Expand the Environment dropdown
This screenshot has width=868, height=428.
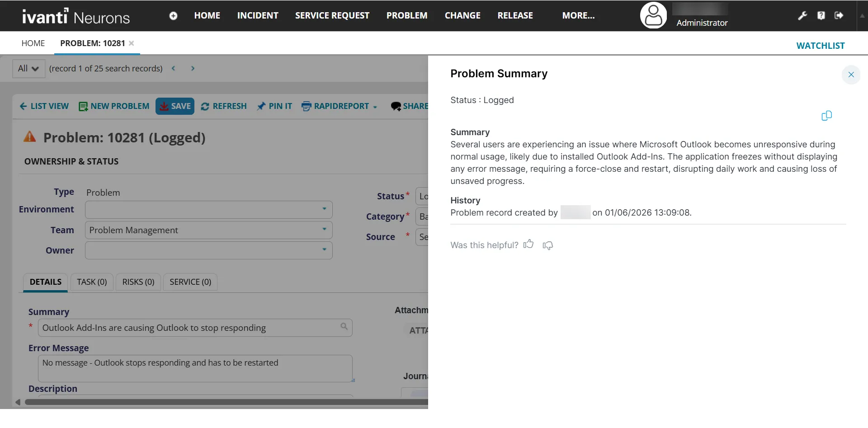(x=324, y=209)
